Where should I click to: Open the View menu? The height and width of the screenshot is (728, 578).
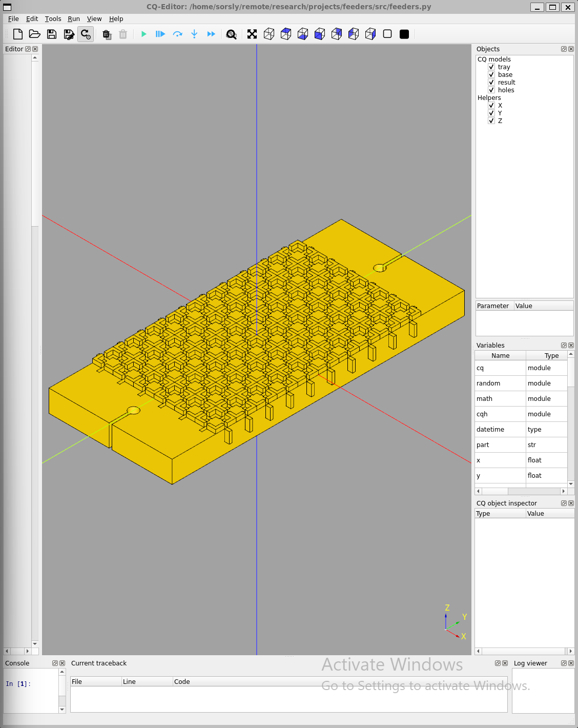pyautogui.click(x=94, y=19)
